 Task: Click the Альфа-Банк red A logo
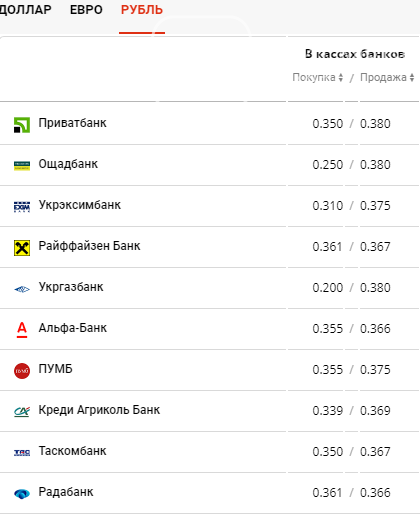point(22,330)
